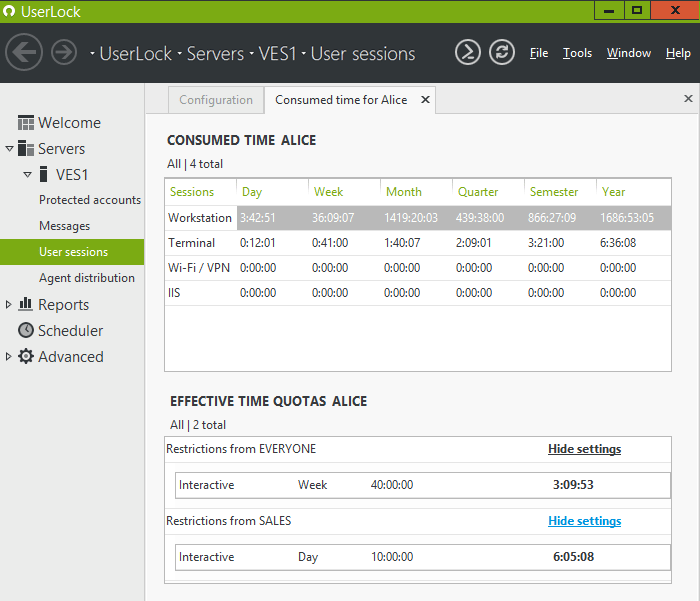
Task: Click User sessions in the breadcrumb
Action: (x=363, y=54)
